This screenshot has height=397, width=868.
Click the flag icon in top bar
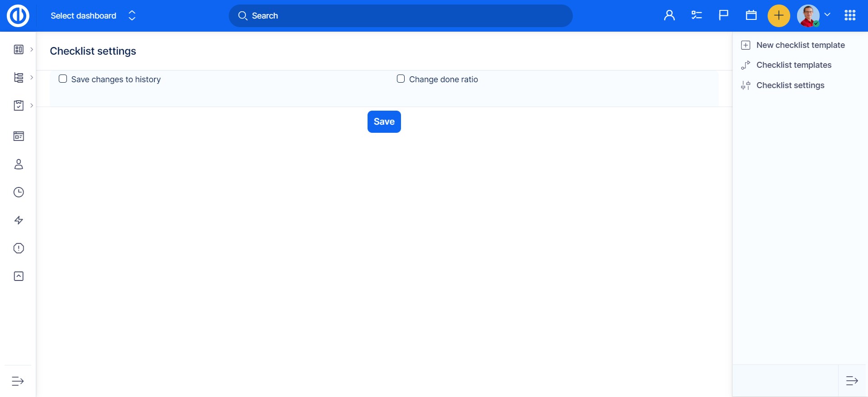click(x=723, y=16)
